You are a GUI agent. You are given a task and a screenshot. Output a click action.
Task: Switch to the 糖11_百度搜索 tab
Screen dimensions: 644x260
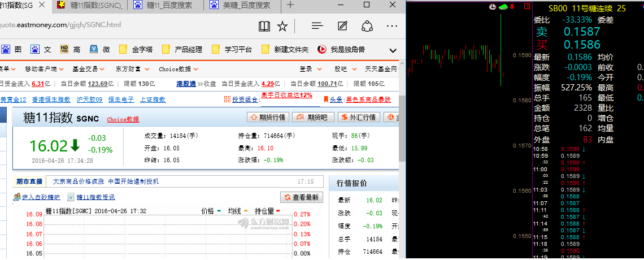click(x=163, y=5)
